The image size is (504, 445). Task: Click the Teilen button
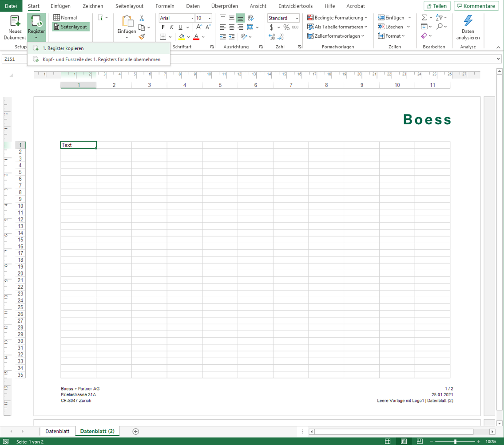point(437,6)
